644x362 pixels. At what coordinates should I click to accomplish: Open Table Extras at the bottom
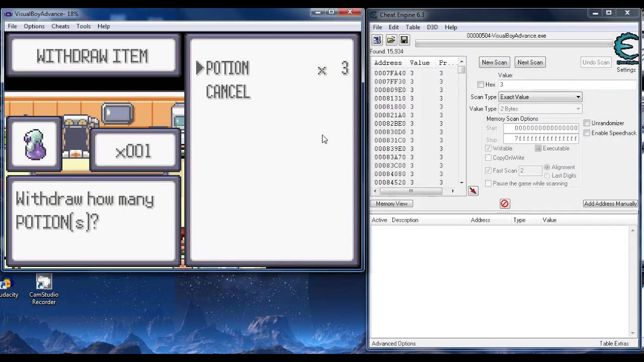click(614, 343)
